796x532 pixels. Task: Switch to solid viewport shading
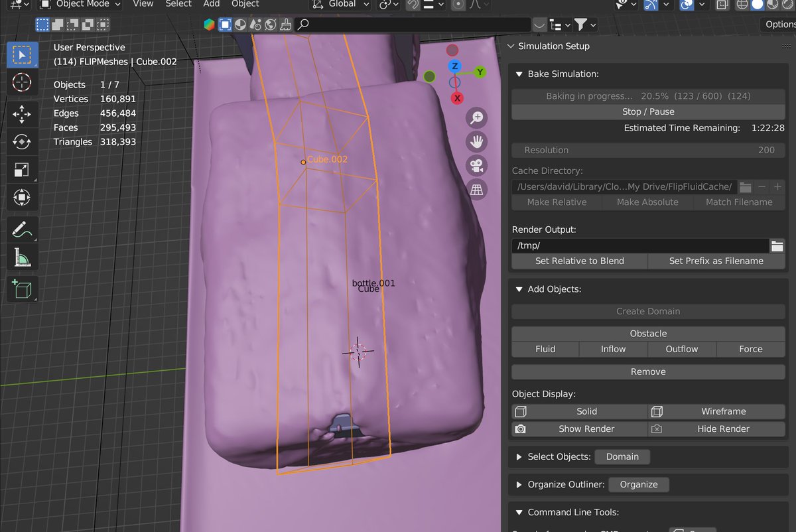(x=757, y=5)
